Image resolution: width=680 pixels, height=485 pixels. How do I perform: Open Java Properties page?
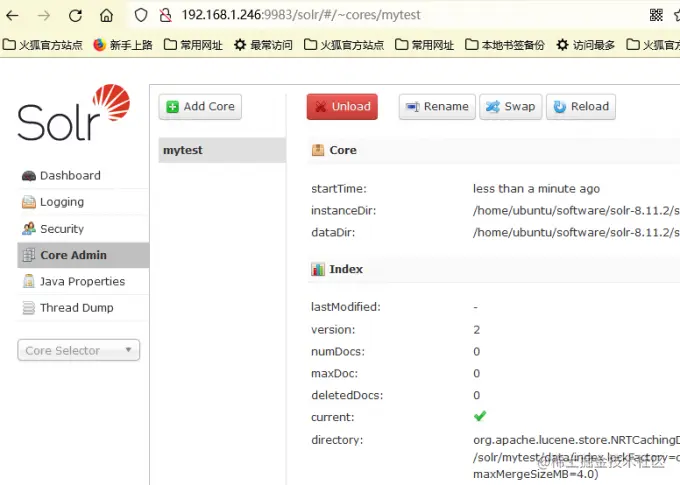[82, 281]
